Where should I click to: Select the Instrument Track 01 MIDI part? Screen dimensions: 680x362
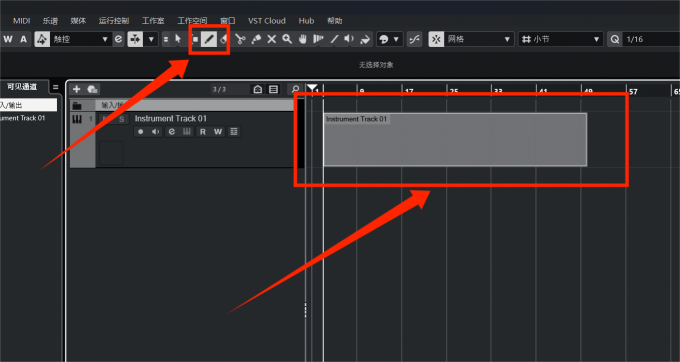click(x=455, y=140)
